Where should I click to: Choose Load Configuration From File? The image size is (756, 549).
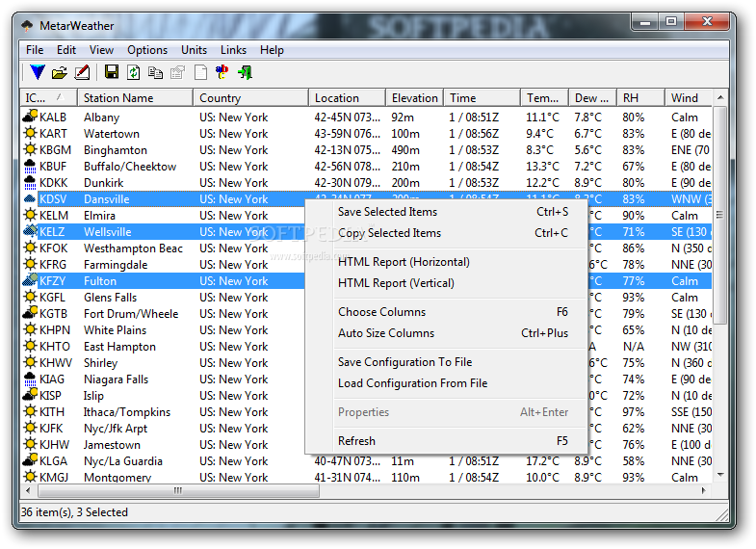tap(447, 383)
